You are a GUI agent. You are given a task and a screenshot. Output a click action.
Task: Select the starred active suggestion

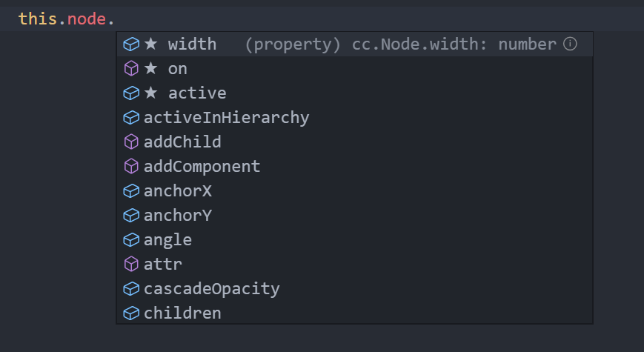click(355, 93)
